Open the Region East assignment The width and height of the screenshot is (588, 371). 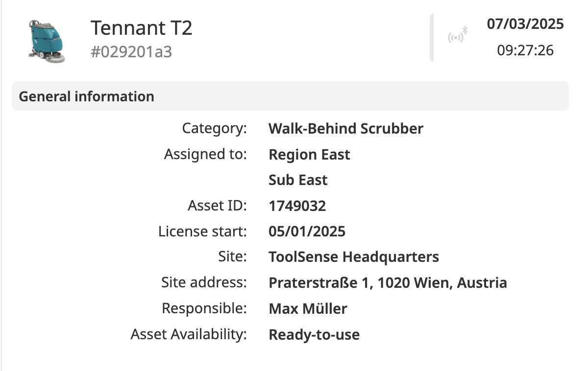pos(309,155)
